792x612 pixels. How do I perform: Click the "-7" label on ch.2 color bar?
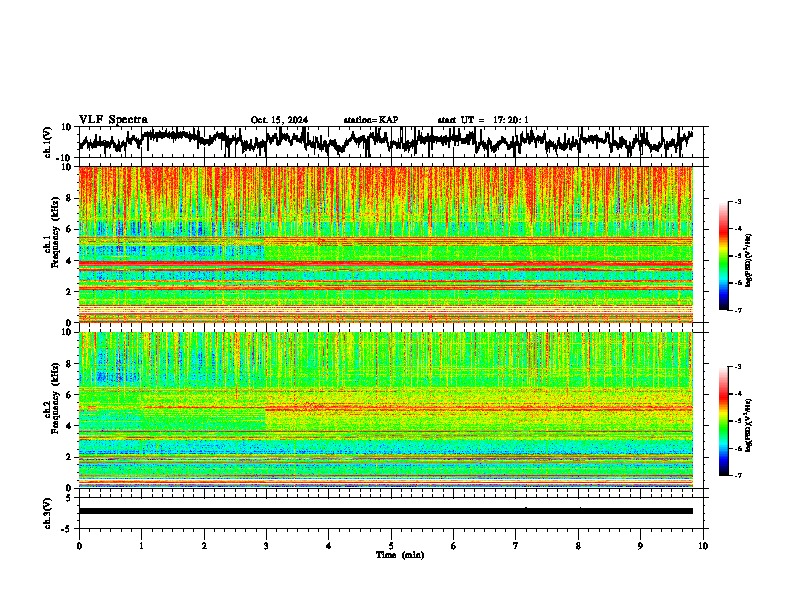(737, 475)
